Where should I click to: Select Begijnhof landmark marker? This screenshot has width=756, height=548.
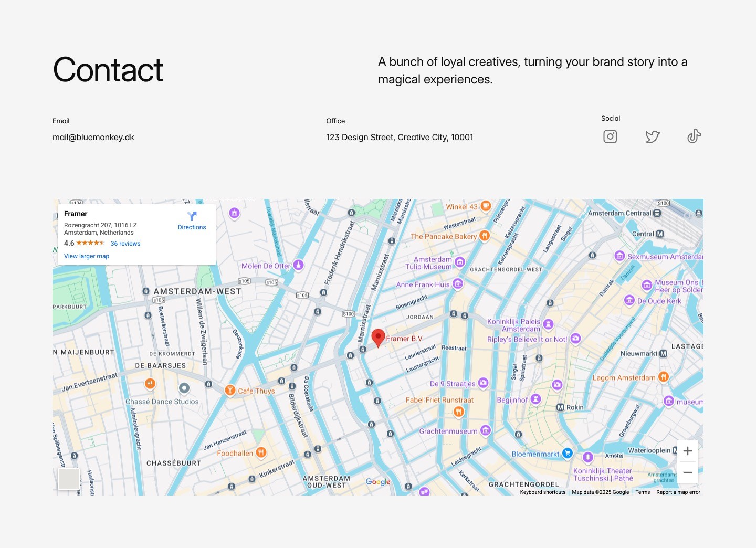(535, 399)
